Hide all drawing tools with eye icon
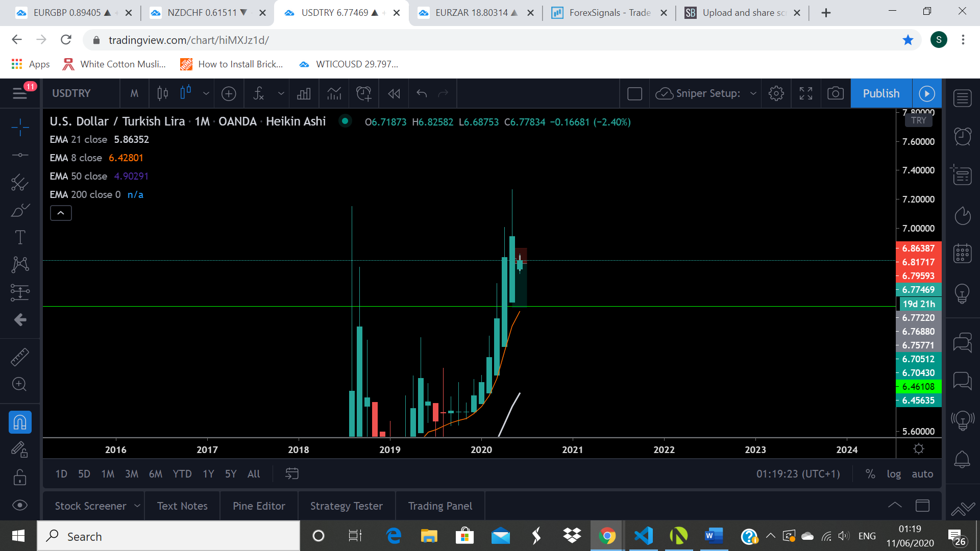The image size is (980, 551). [x=20, y=505]
